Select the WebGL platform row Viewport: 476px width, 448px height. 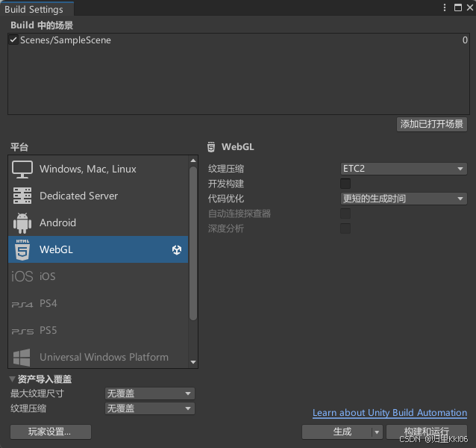click(x=98, y=249)
